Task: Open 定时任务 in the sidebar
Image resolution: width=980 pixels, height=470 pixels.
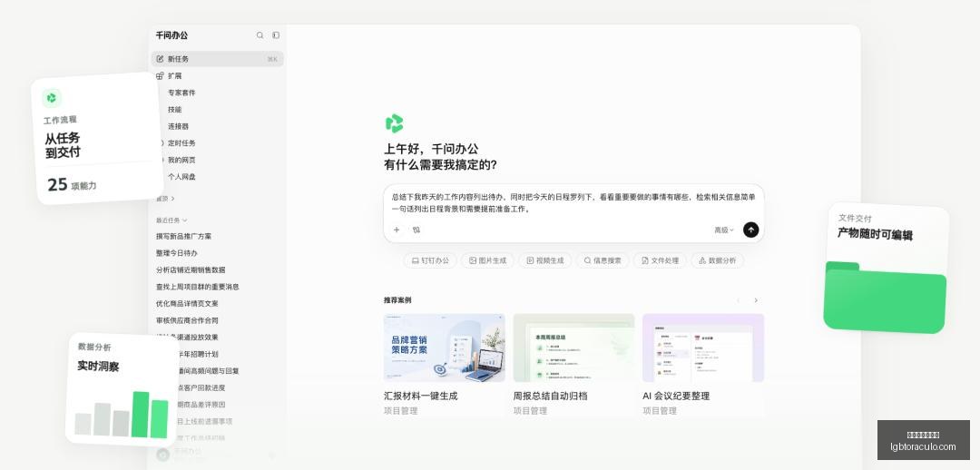Action: [181, 143]
